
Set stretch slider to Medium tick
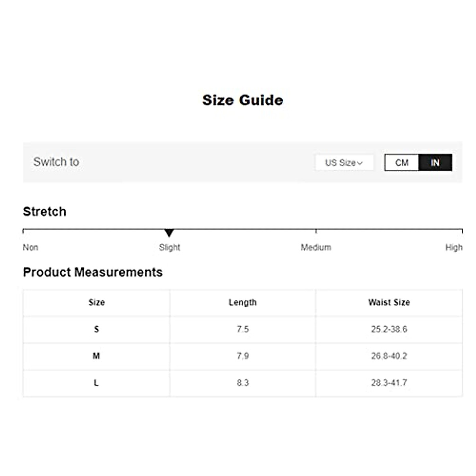(x=316, y=230)
